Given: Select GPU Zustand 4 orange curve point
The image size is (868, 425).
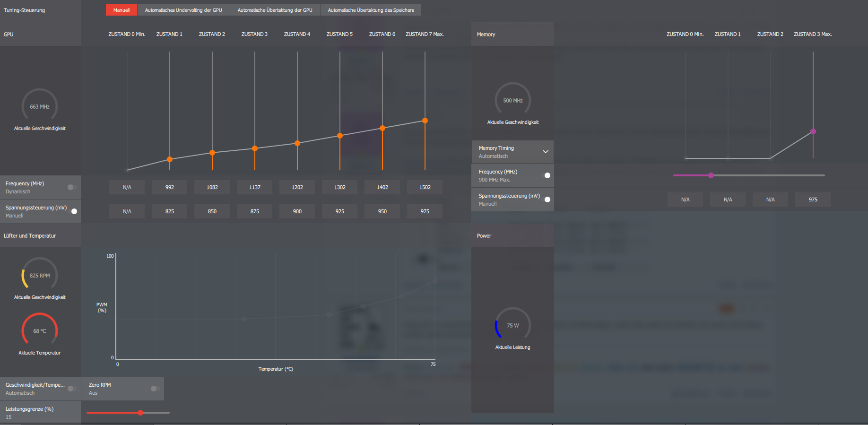Looking at the screenshot, I should click(x=297, y=143).
